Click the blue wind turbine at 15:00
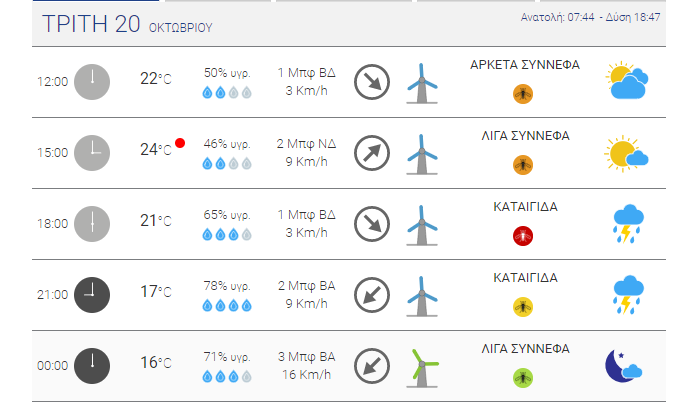Screen dimensions: 697x402 click(x=422, y=154)
